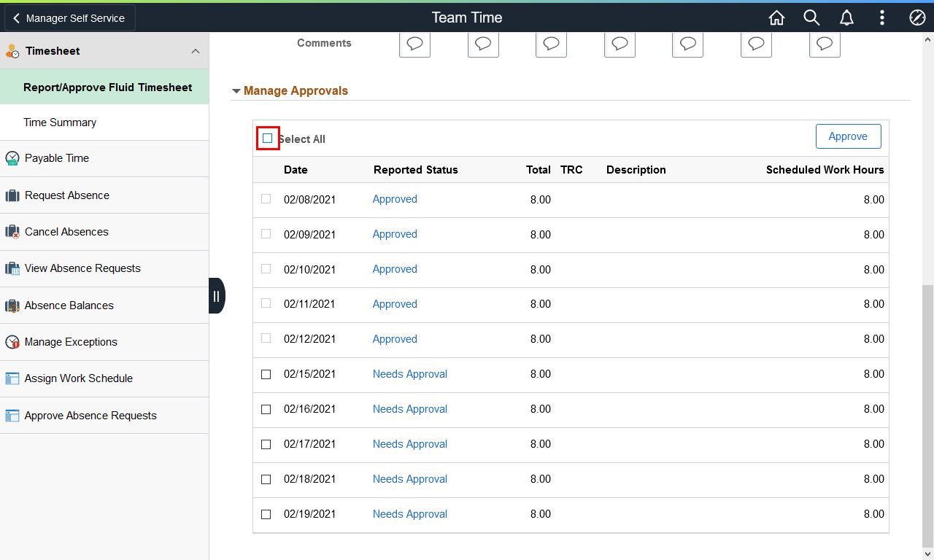Open Approved status for 02/08/2021
Image resolution: width=934 pixels, height=560 pixels.
click(x=395, y=199)
